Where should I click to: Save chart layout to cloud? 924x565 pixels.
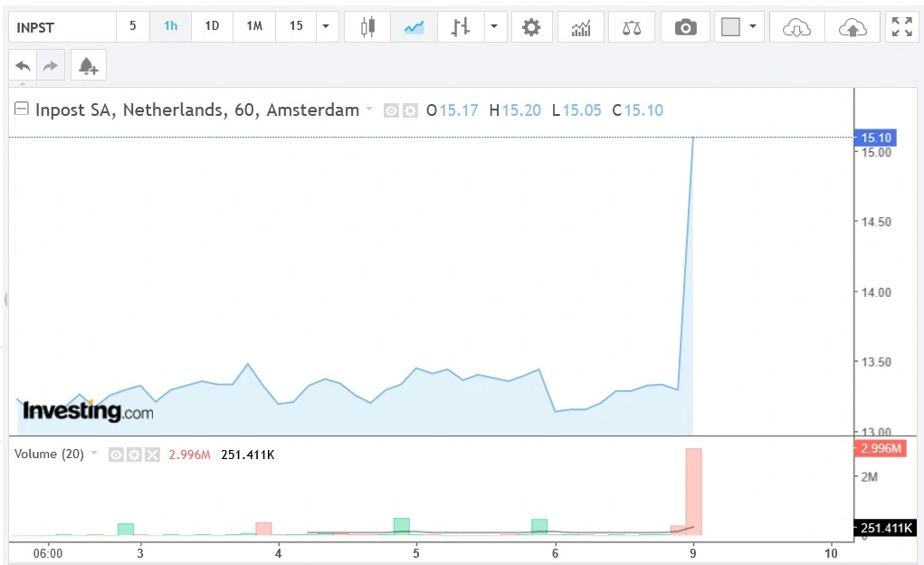tap(853, 26)
